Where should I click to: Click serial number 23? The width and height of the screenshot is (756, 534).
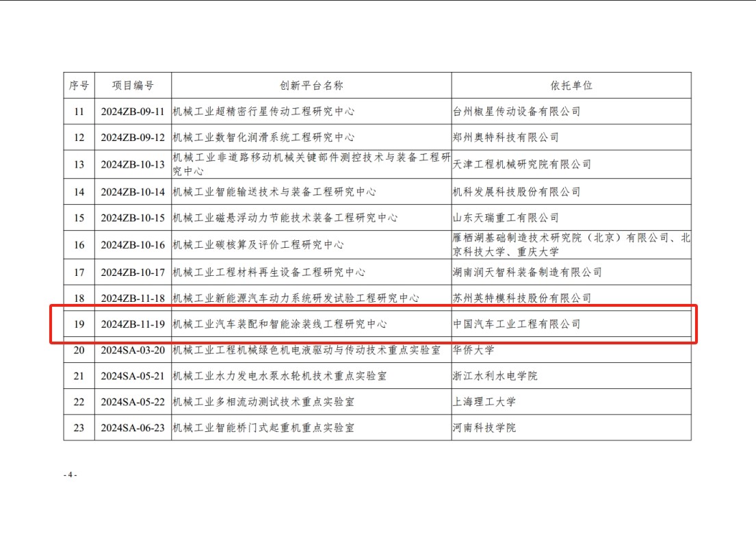point(79,429)
